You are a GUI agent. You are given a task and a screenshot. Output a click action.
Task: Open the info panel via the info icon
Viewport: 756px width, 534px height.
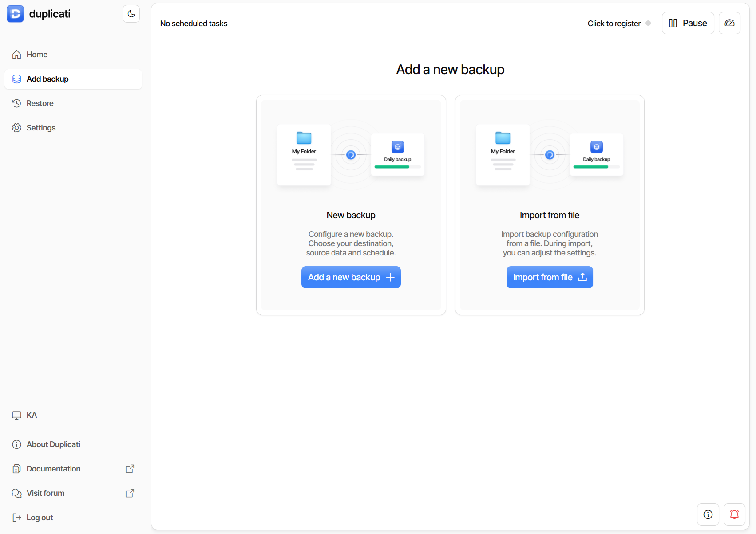click(x=708, y=514)
